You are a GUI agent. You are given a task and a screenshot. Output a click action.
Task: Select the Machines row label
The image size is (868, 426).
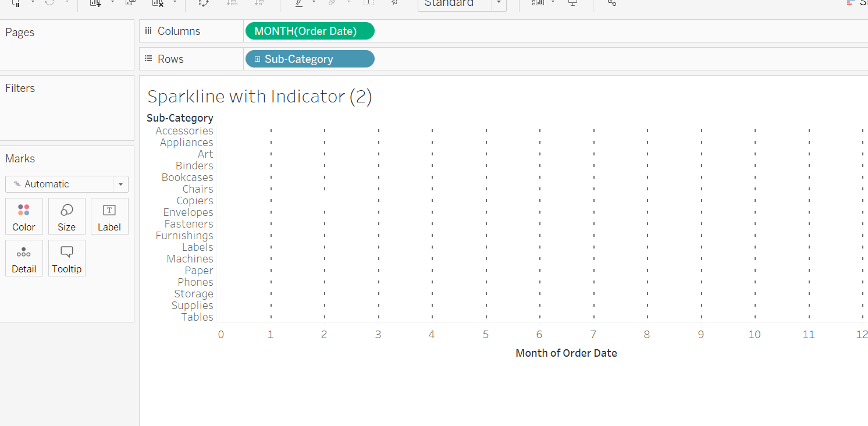pos(190,259)
